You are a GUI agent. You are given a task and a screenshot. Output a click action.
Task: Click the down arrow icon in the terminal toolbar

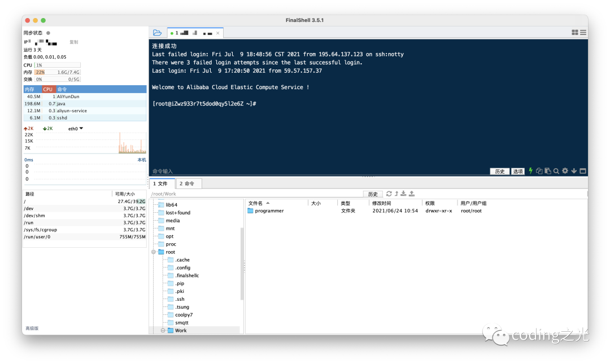(574, 171)
